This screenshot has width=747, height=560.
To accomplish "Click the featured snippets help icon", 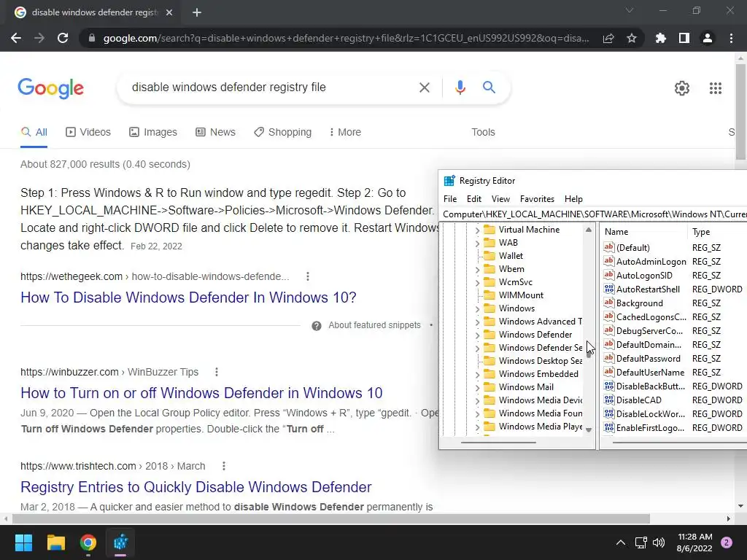I will pyautogui.click(x=317, y=326).
